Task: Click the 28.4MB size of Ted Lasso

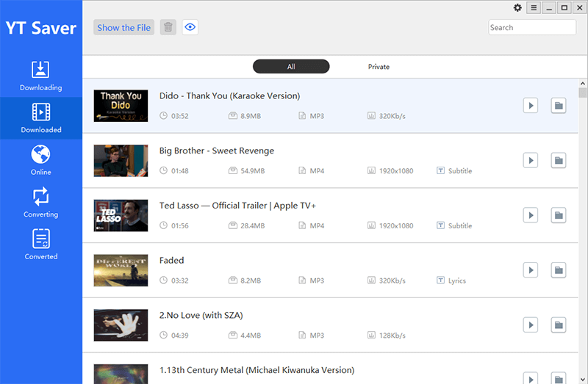Action: coord(253,225)
